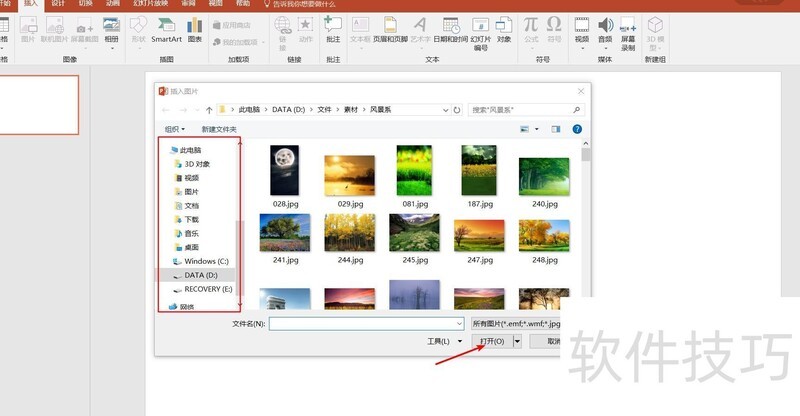Expand the Open button arrow options
Screen dimensions: 800x416
[517, 341]
